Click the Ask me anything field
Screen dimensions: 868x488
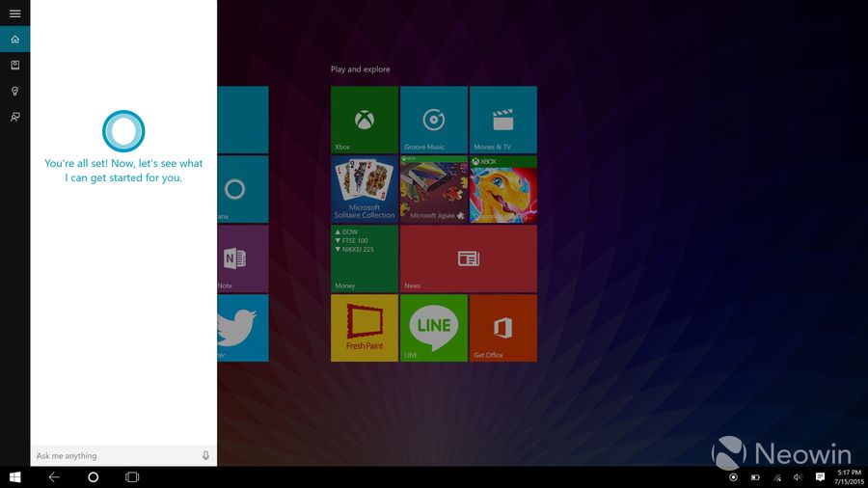click(123, 455)
